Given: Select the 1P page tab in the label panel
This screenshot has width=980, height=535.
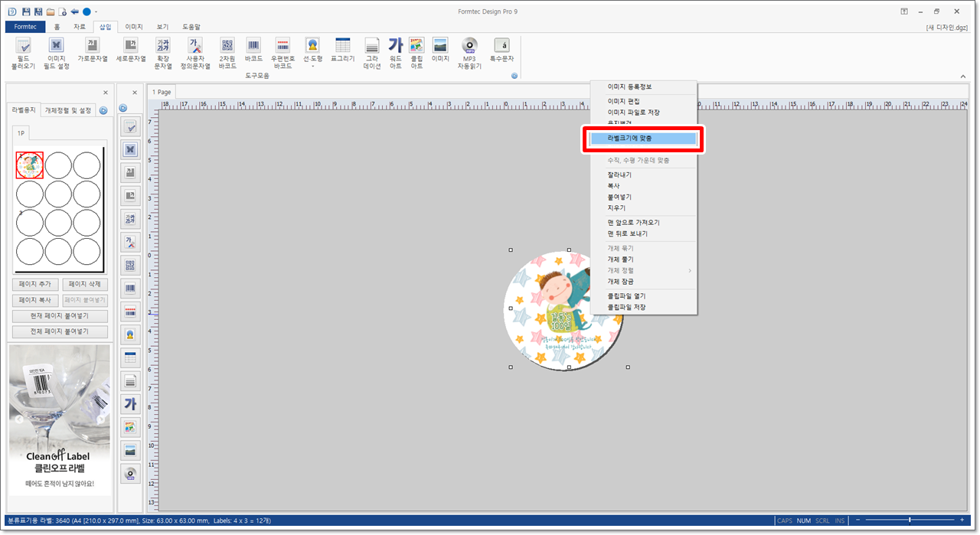Looking at the screenshot, I should click(21, 133).
